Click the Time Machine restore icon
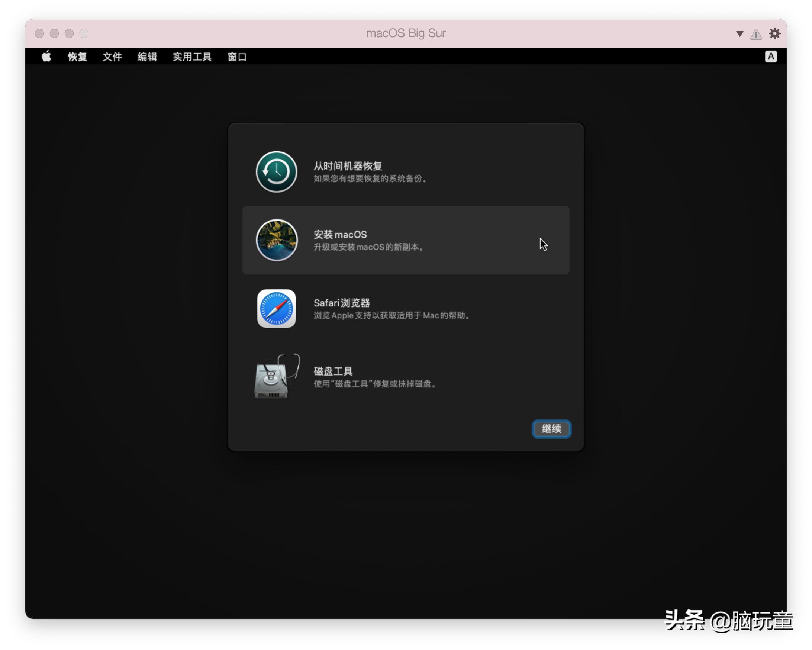 pyautogui.click(x=277, y=172)
